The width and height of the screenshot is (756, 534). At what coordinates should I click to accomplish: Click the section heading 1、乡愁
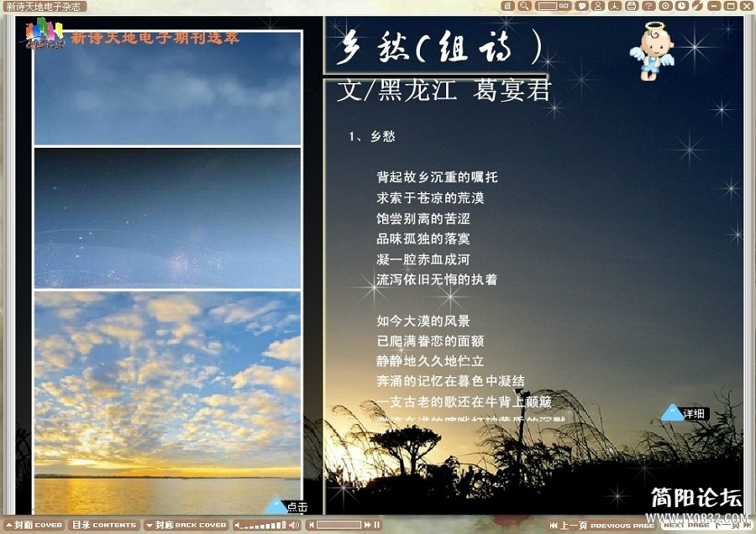coord(372,136)
